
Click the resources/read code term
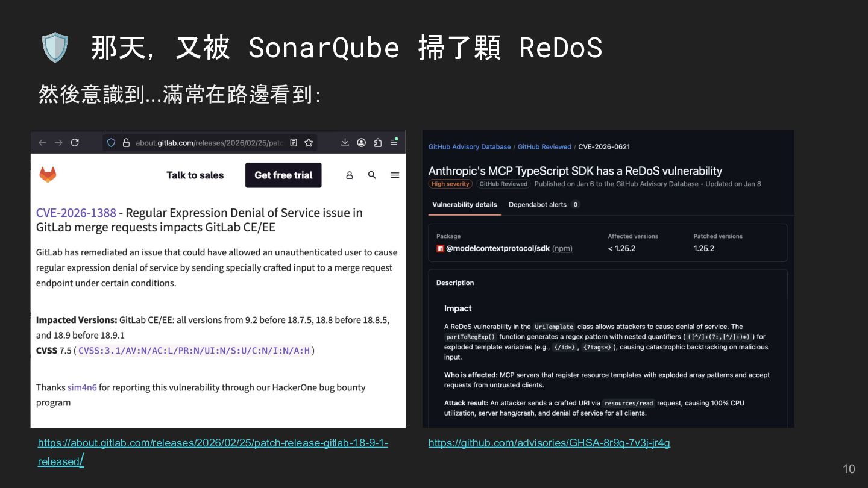(629, 403)
